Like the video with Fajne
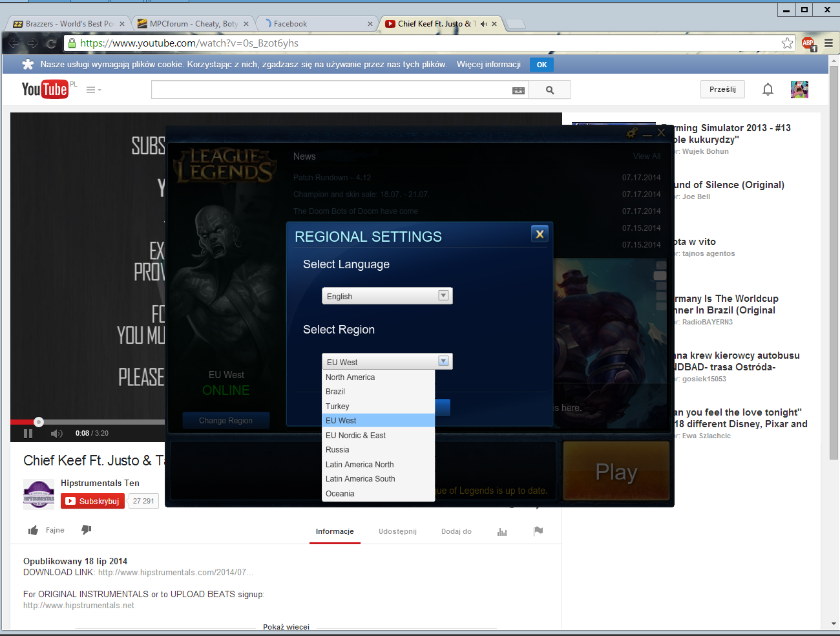This screenshot has height=636, width=840. [x=46, y=530]
